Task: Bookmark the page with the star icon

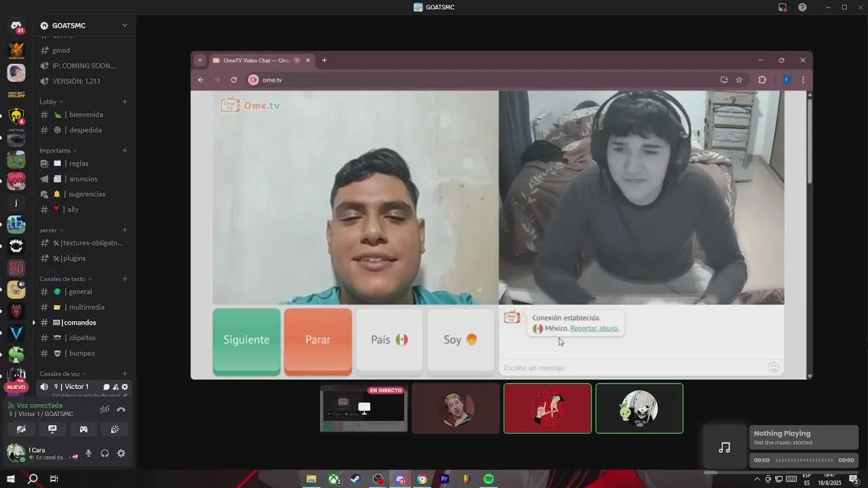Action: click(739, 80)
